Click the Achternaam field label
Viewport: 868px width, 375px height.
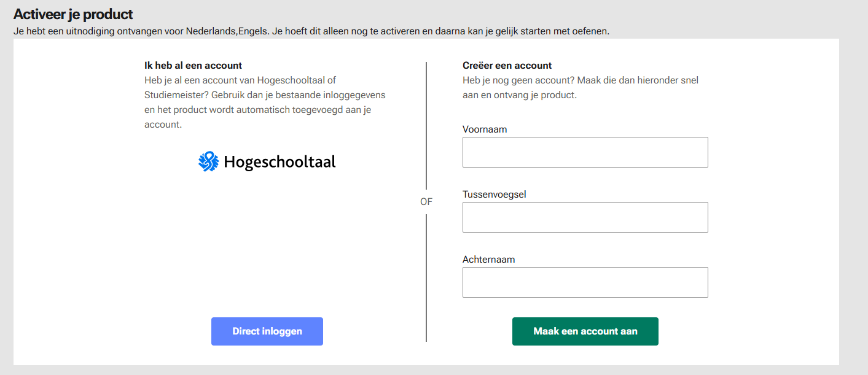tap(488, 260)
